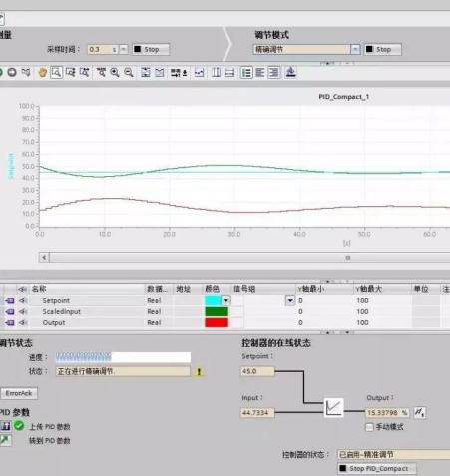450x476 pixels.
Task: Click the zoom in magnifier icon
Action: click(115, 72)
